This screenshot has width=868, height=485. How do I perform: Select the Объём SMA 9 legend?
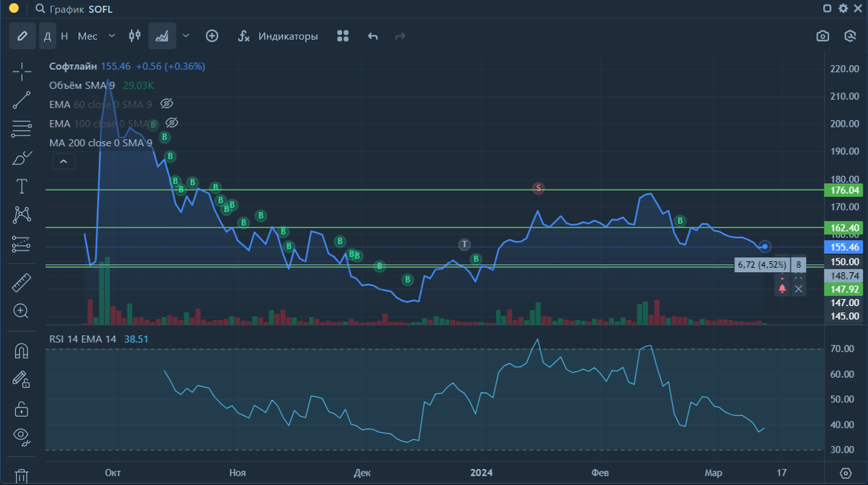[82, 85]
